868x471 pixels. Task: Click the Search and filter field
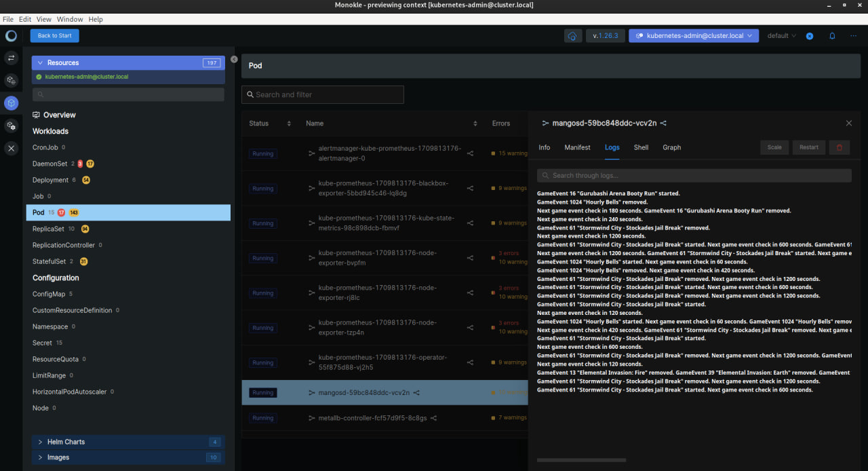[323, 94]
